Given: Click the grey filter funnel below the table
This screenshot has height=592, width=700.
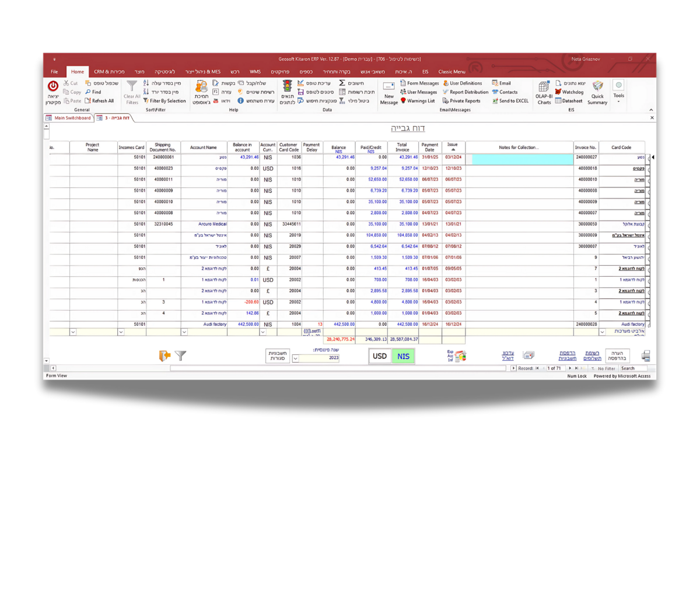Looking at the screenshot, I should 181,355.
